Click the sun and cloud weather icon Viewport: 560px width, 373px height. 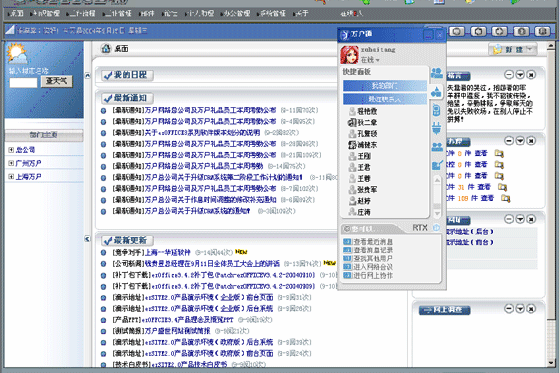pos(17,53)
